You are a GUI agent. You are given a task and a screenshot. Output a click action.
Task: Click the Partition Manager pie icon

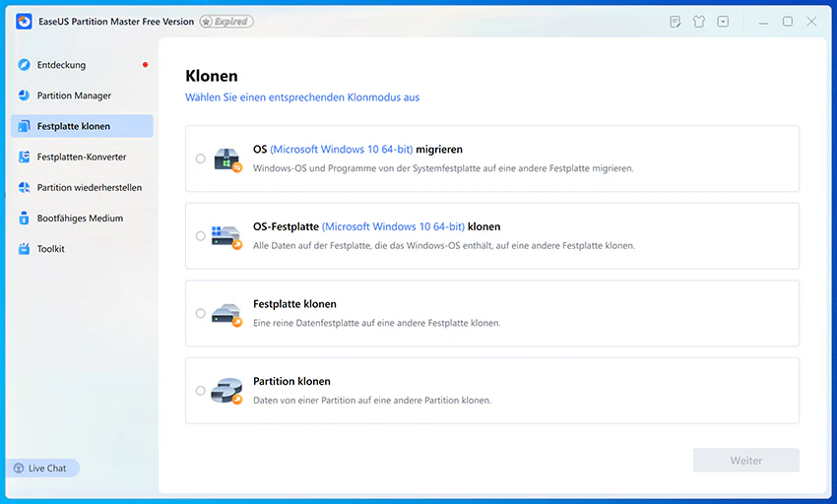24,95
